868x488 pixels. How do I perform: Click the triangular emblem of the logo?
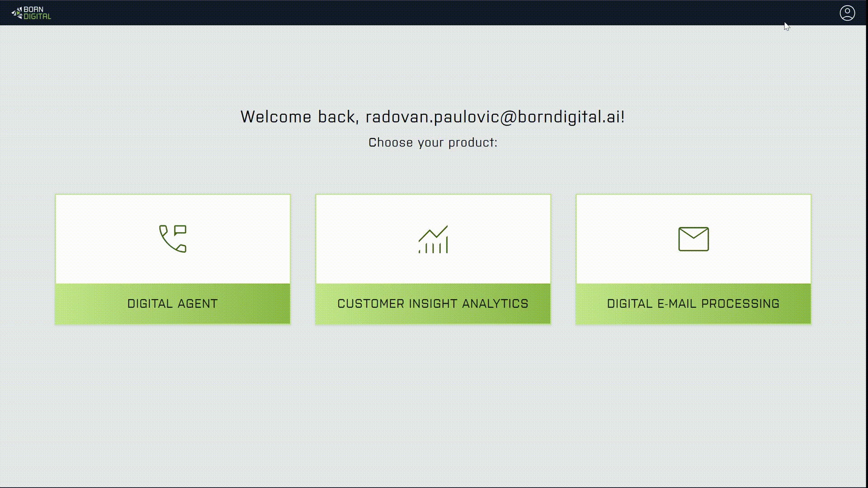(x=17, y=13)
